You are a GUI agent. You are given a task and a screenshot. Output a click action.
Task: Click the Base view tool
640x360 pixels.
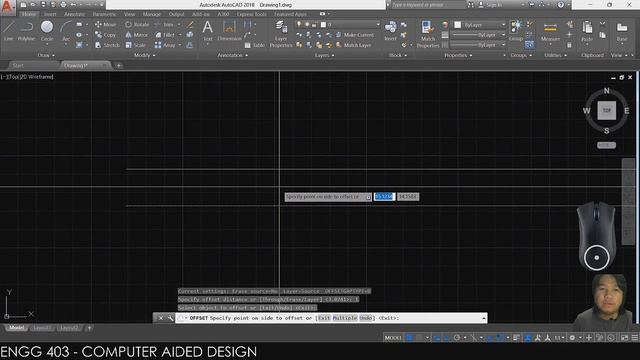622,31
